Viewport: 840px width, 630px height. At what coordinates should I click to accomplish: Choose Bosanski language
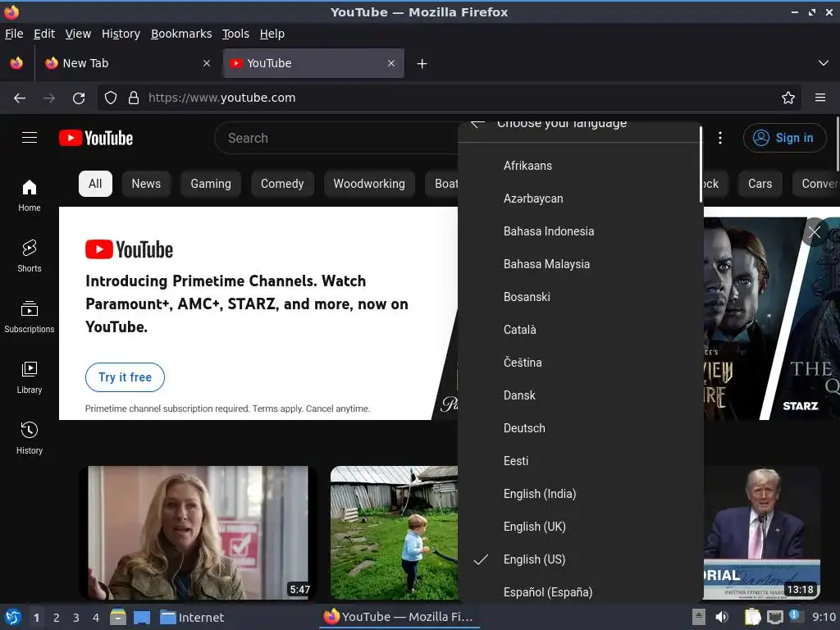579,297
